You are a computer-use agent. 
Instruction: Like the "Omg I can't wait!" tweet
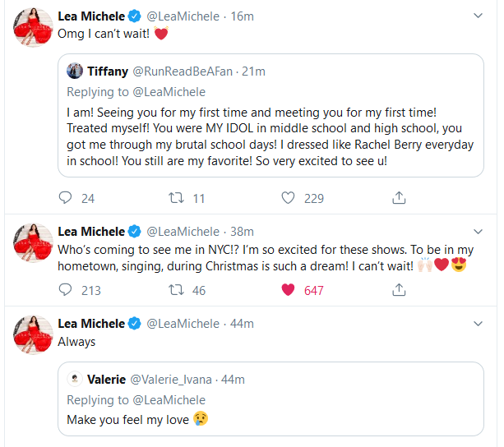point(288,198)
